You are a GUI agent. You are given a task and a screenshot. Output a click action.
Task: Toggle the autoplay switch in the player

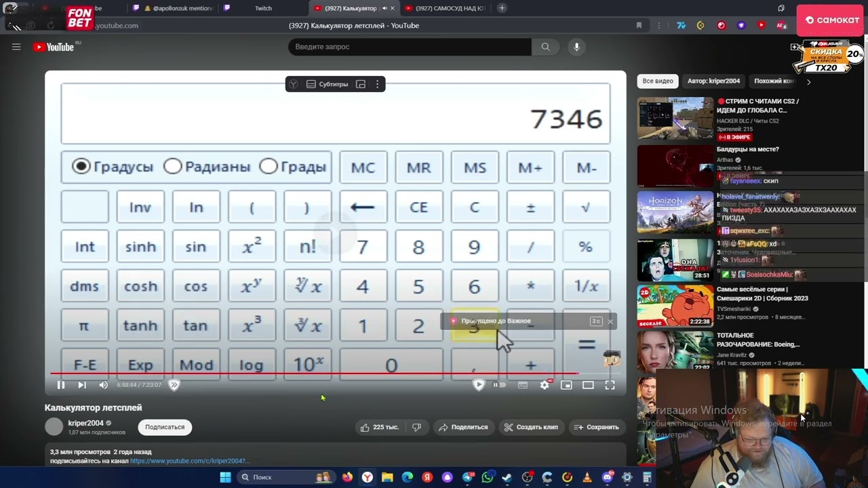(x=500, y=385)
